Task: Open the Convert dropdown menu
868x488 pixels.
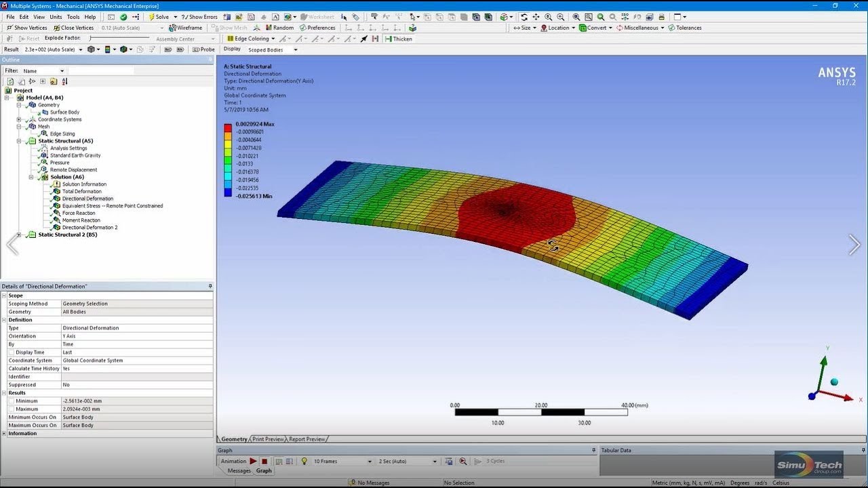Action: pyautogui.click(x=595, y=28)
